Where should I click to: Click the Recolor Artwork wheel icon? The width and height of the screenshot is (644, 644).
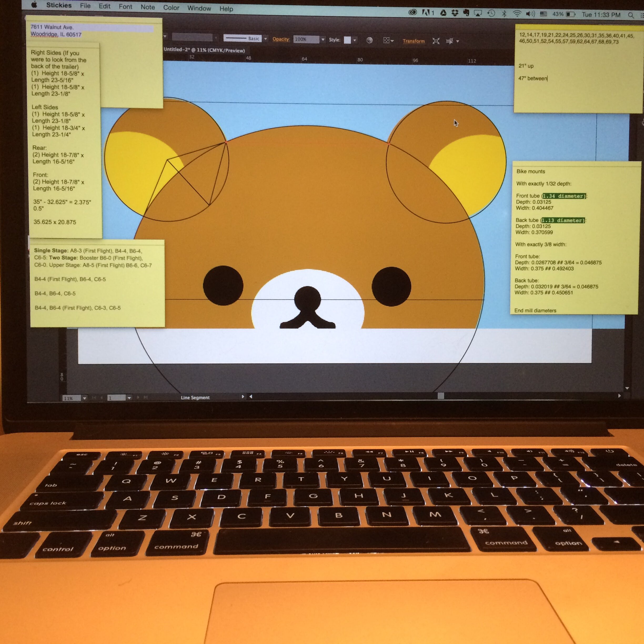(369, 40)
